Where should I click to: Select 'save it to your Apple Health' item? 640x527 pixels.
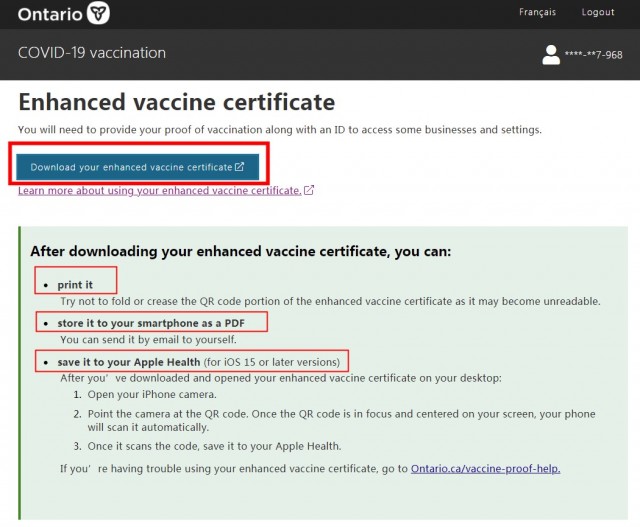pos(198,362)
